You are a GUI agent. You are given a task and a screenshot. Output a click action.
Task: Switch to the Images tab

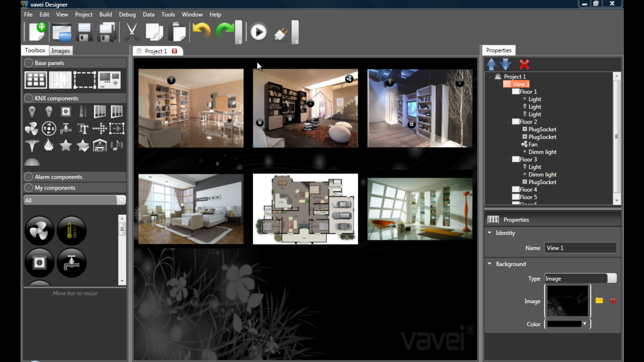(60, 51)
